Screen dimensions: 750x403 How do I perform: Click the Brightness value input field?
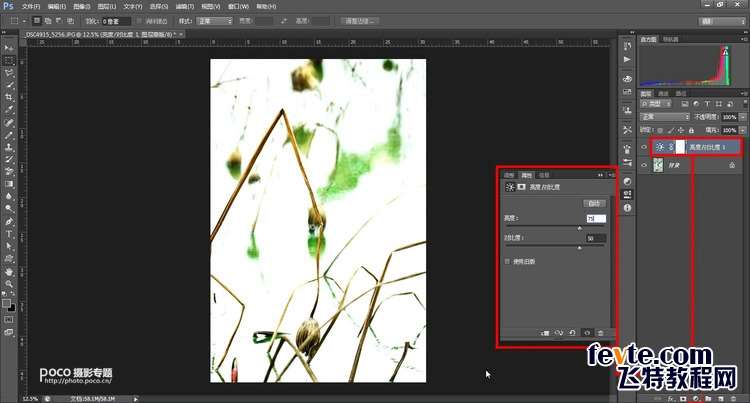pos(596,218)
